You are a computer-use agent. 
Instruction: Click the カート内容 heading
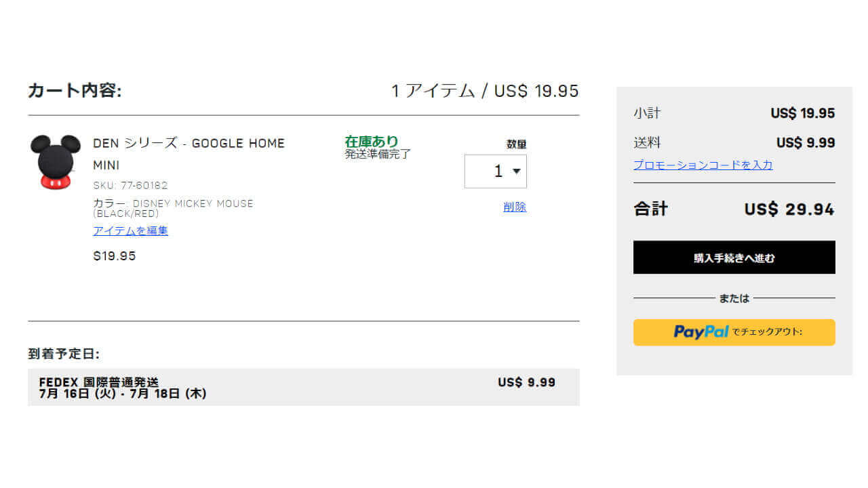click(x=75, y=91)
